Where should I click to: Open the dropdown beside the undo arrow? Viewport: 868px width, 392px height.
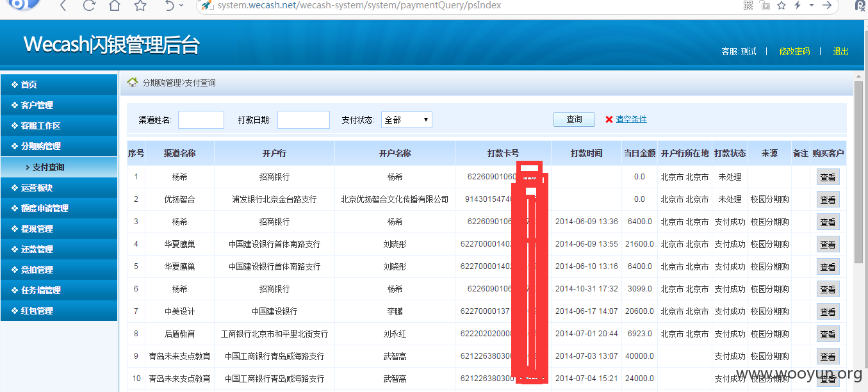[182, 6]
